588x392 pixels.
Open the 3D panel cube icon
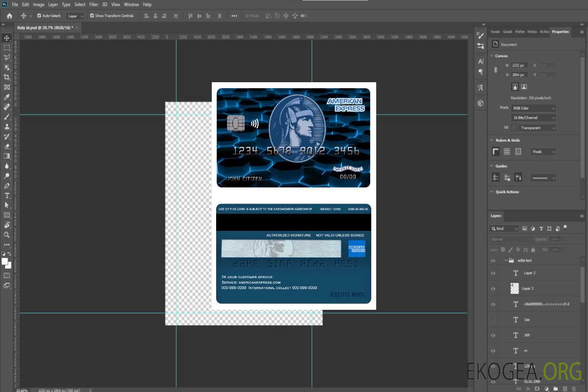click(480, 103)
